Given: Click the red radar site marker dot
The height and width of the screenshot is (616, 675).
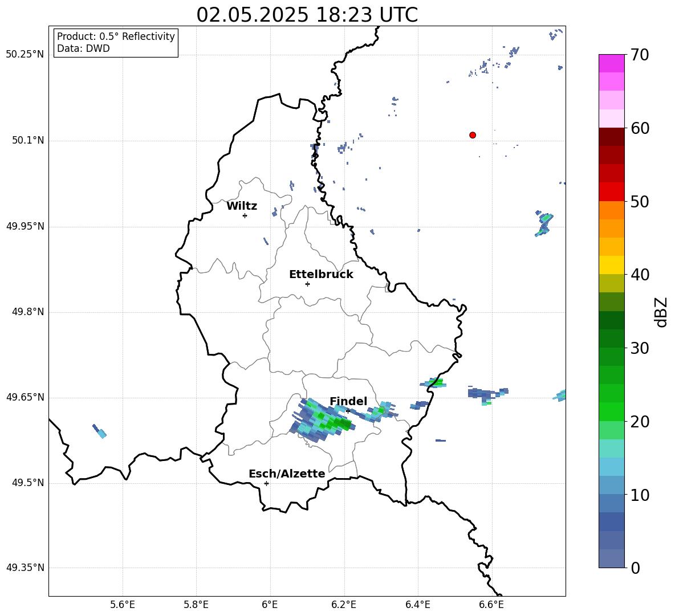Looking at the screenshot, I should tap(473, 135).
